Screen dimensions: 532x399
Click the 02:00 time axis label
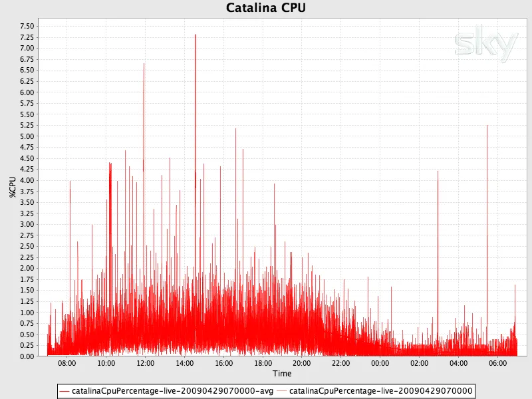click(420, 363)
